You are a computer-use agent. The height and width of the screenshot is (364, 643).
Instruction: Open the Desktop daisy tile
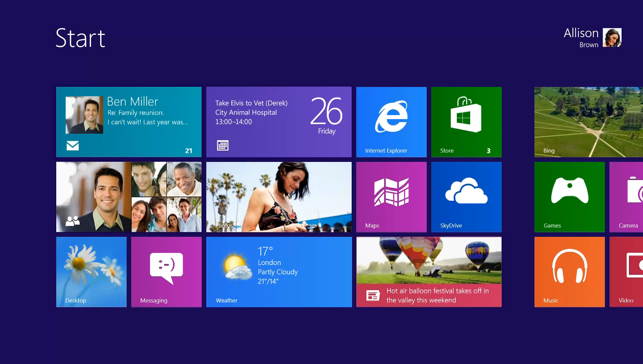point(91,272)
